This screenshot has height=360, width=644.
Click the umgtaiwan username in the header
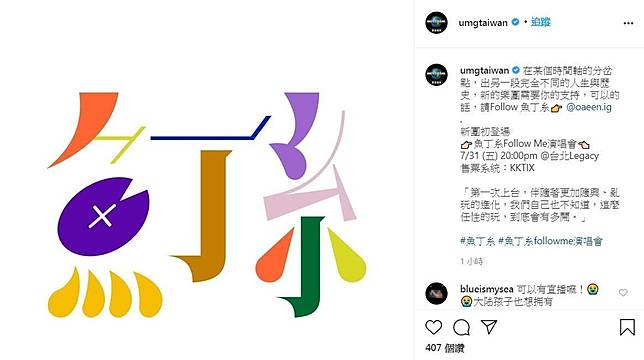pyautogui.click(x=483, y=23)
